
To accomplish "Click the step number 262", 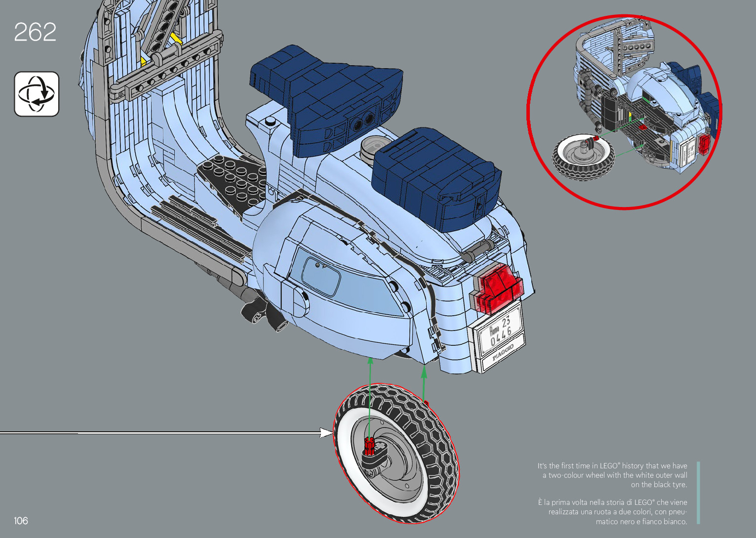I will point(35,33).
